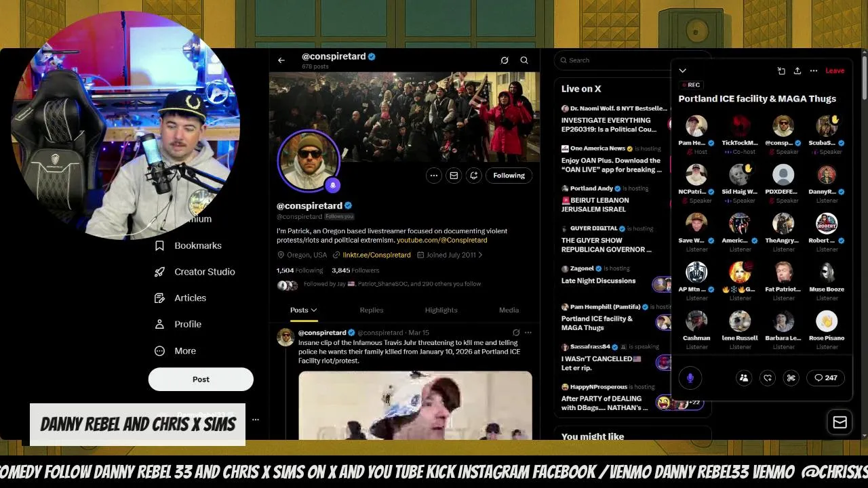Select listener Cashman avatar
The height and width of the screenshot is (488, 868).
[696, 321]
